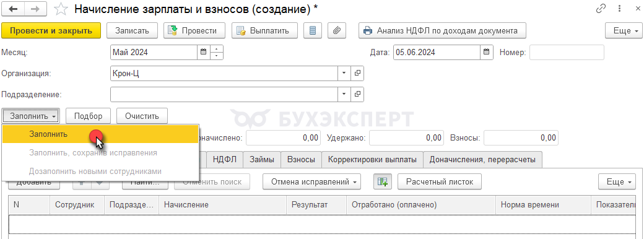
Task: Go back with the left arrow button
Action: [14, 9]
